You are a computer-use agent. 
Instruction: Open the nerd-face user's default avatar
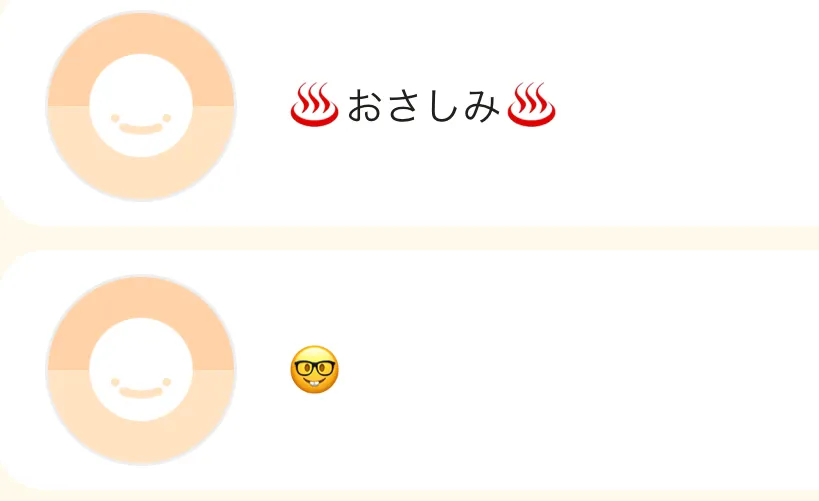tap(141, 370)
